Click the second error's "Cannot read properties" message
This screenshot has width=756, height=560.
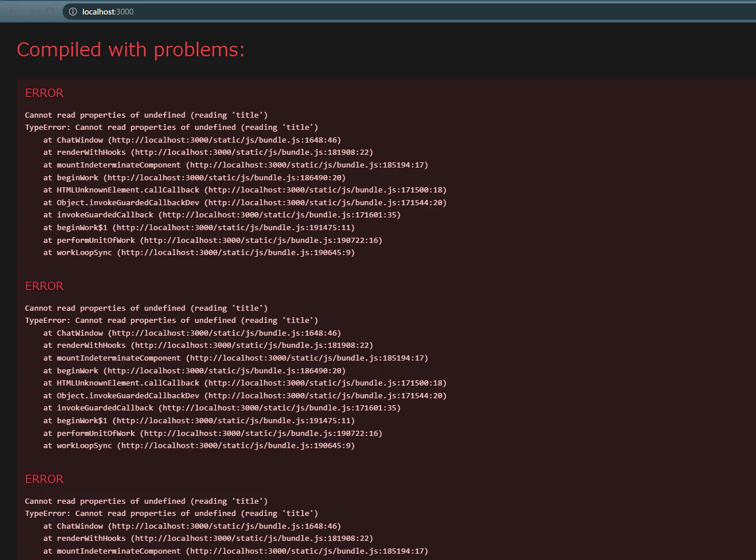[146, 308]
